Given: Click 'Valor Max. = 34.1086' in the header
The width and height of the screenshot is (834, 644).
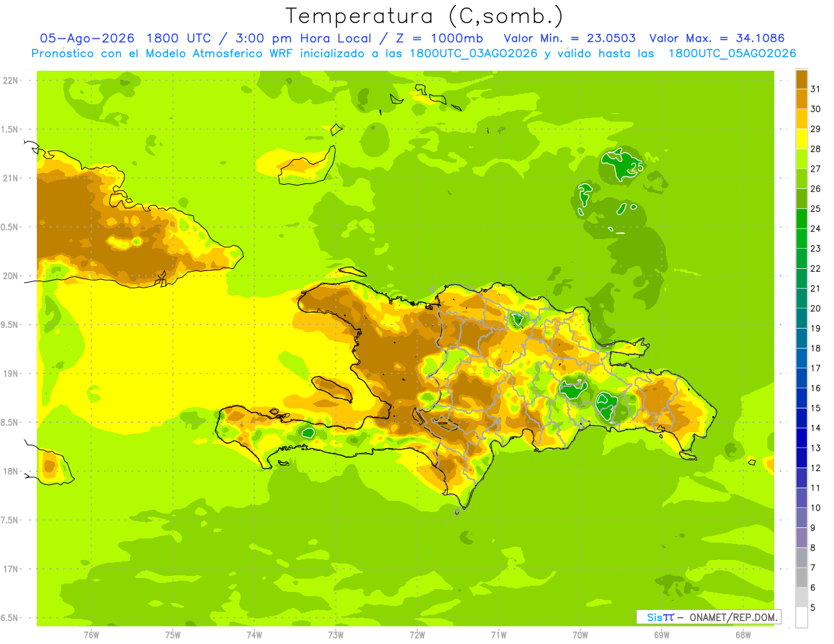Looking at the screenshot, I should [x=717, y=38].
